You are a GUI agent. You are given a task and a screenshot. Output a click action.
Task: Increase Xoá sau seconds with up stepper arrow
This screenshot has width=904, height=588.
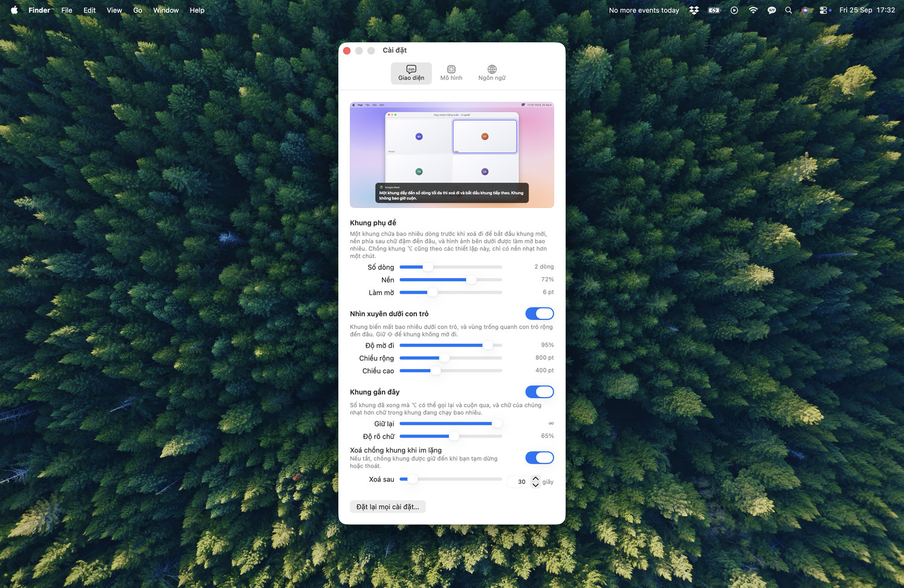click(535, 478)
